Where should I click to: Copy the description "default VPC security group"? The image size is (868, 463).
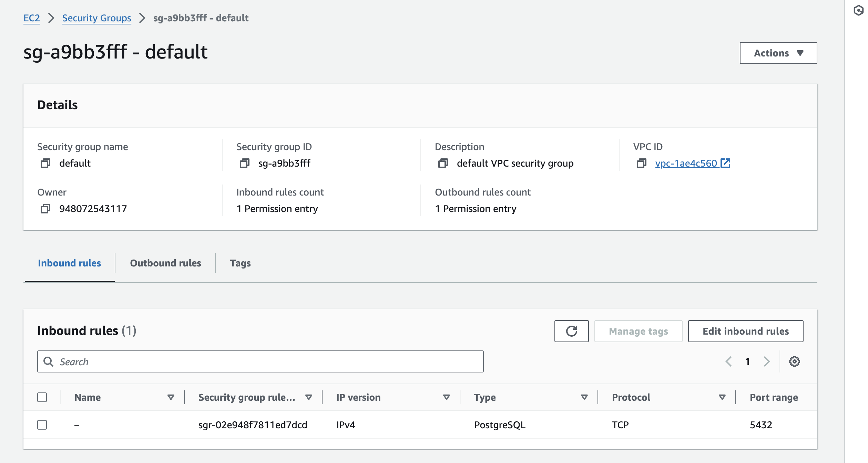443,163
